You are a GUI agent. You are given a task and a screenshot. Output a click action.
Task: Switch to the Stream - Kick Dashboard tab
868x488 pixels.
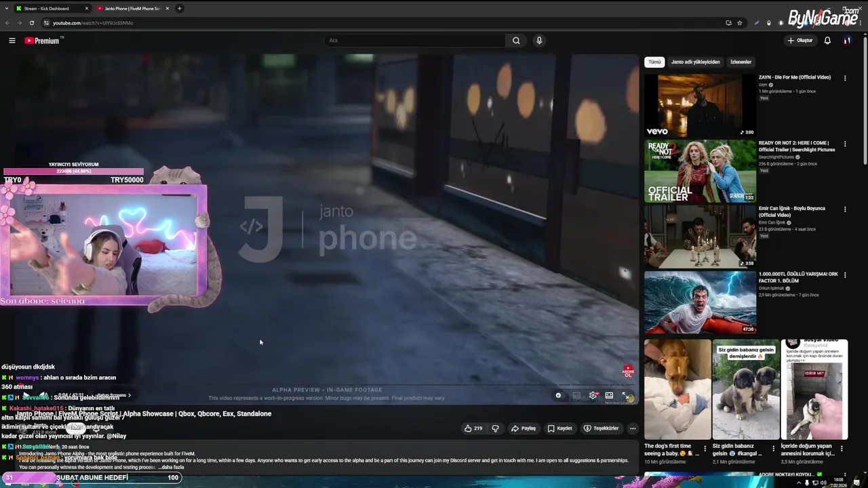[52, 8]
